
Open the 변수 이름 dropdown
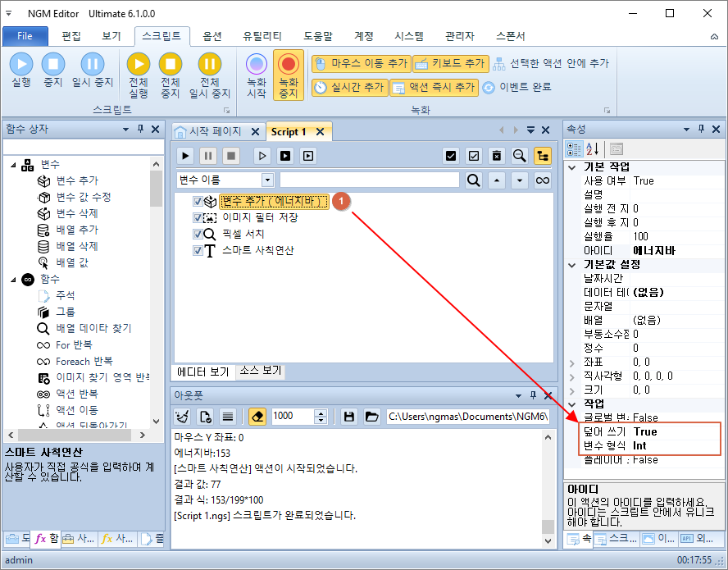click(267, 180)
